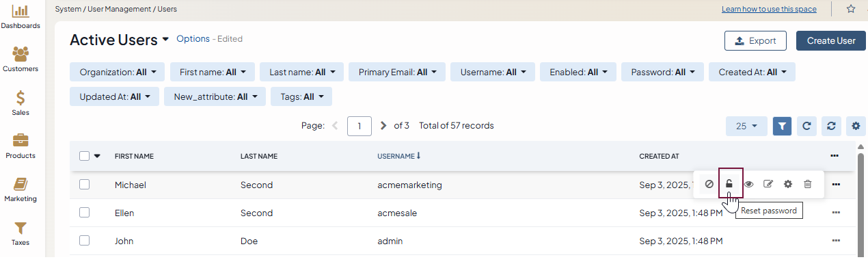
Task: Open the Marketing sidebar menu
Action: coord(21,189)
